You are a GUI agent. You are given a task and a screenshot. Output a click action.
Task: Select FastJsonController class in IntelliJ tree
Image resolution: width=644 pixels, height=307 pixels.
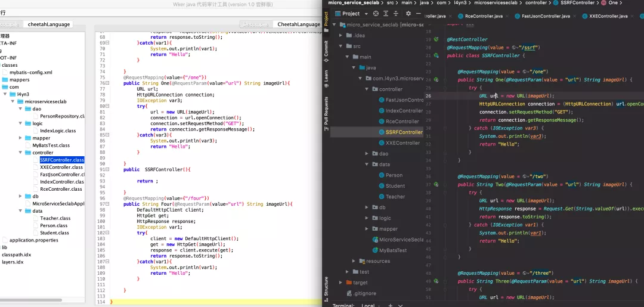[x=401, y=100]
